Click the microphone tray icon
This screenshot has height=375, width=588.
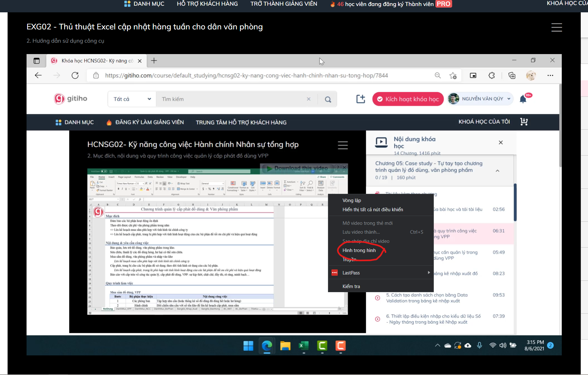tap(479, 345)
